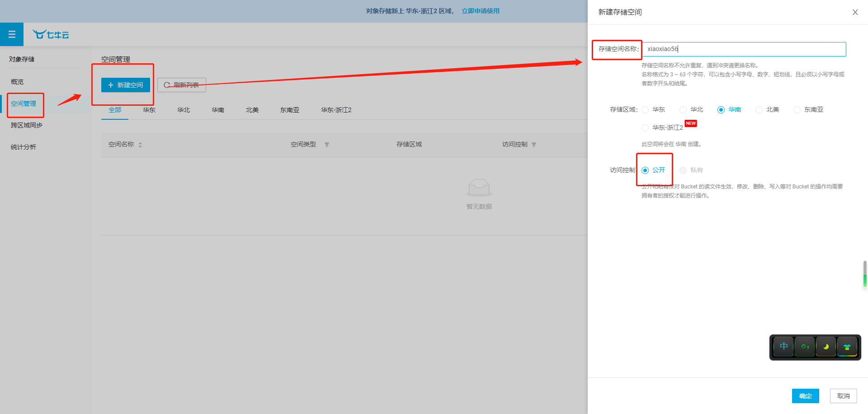Image resolution: width=868 pixels, height=414 pixels.
Task: Click the 立即申请使用 link
Action: (x=481, y=11)
